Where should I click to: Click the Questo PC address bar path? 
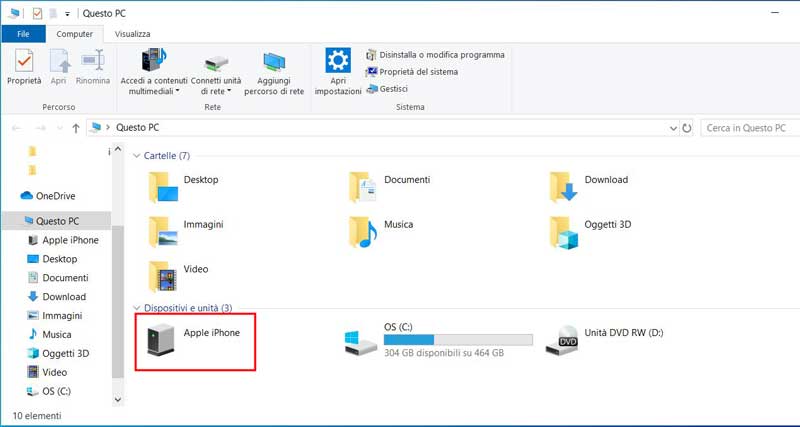[x=138, y=128]
